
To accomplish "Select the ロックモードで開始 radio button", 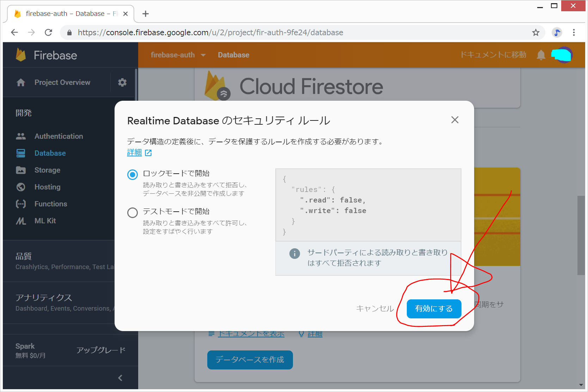I will (x=133, y=174).
